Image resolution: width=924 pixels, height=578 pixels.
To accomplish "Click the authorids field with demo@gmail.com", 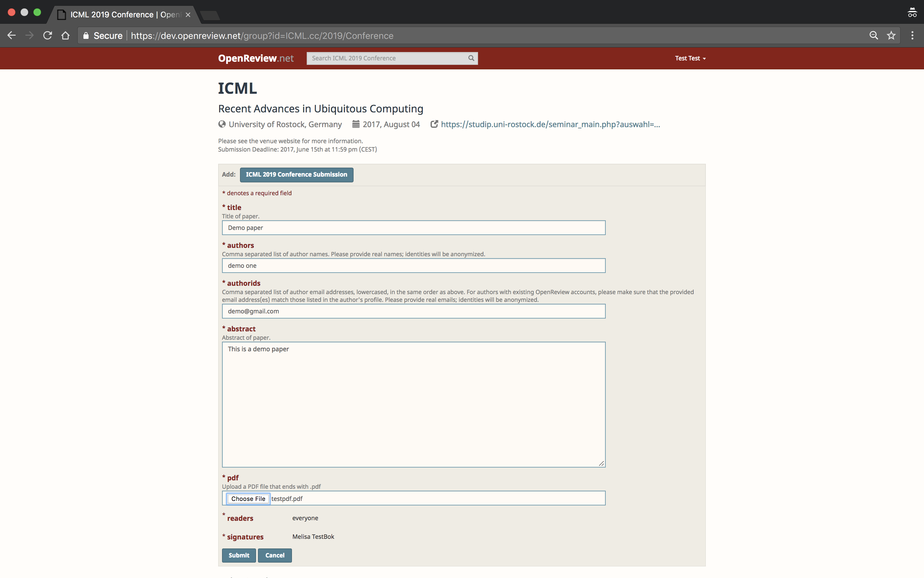I will tap(414, 311).
